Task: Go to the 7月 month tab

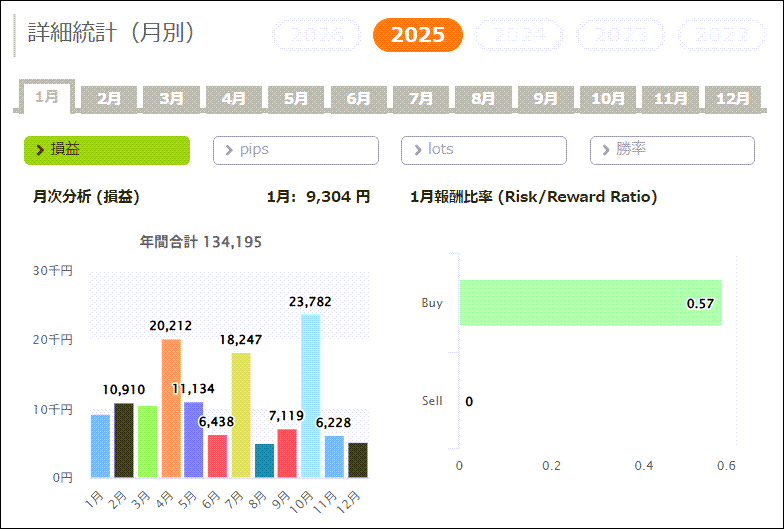Action: [421, 98]
